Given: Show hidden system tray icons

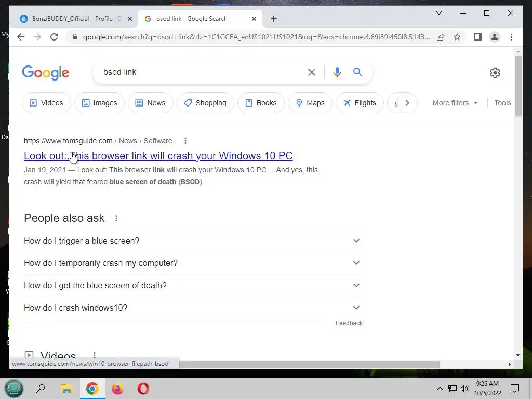Looking at the screenshot, I should click(x=440, y=389).
